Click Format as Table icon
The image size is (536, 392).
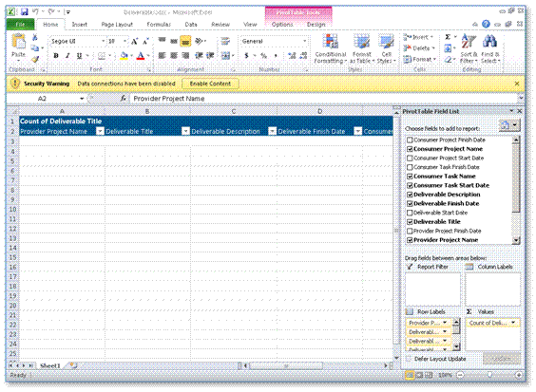pyautogui.click(x=362, y=43)
